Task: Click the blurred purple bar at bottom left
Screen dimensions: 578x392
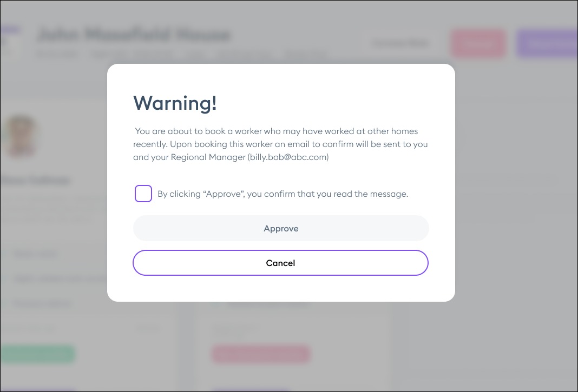Action: click(x=37, y=389)
